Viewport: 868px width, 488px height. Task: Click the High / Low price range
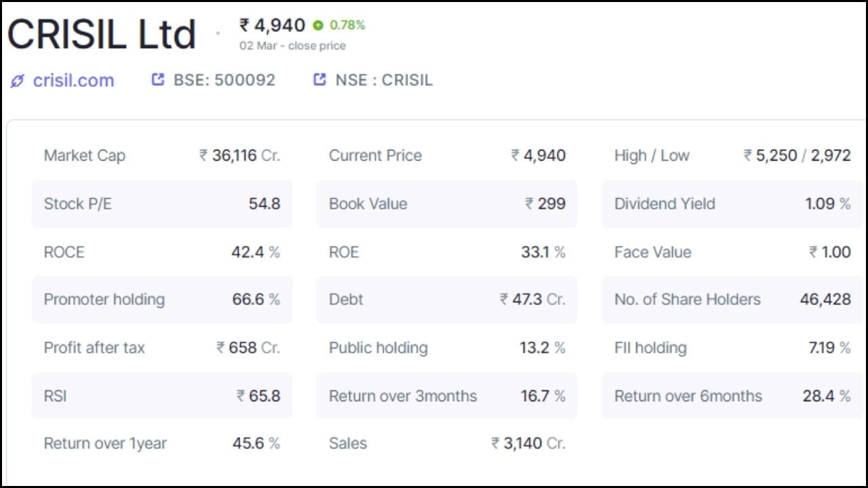[x=798, y=155]
